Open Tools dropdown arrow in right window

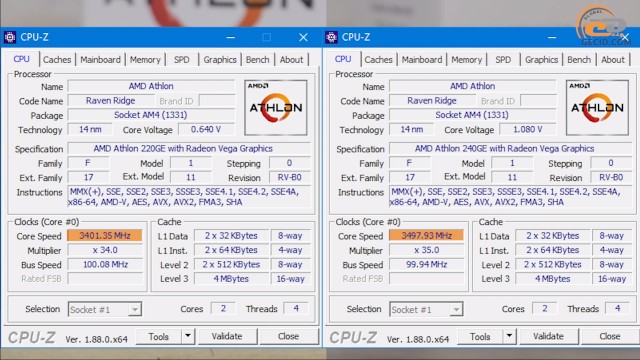point(509,336)
